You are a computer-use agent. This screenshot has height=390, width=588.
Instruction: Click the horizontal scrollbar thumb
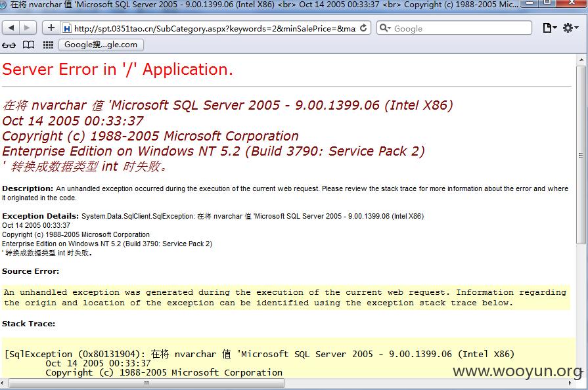pyautogui.click(x=147, y=383)
